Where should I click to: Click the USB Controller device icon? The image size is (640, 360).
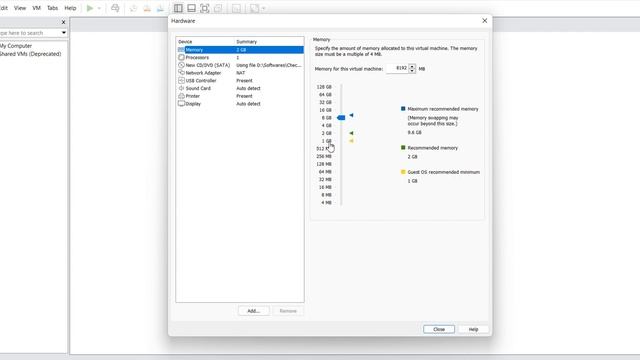click(x=181, y=80)
